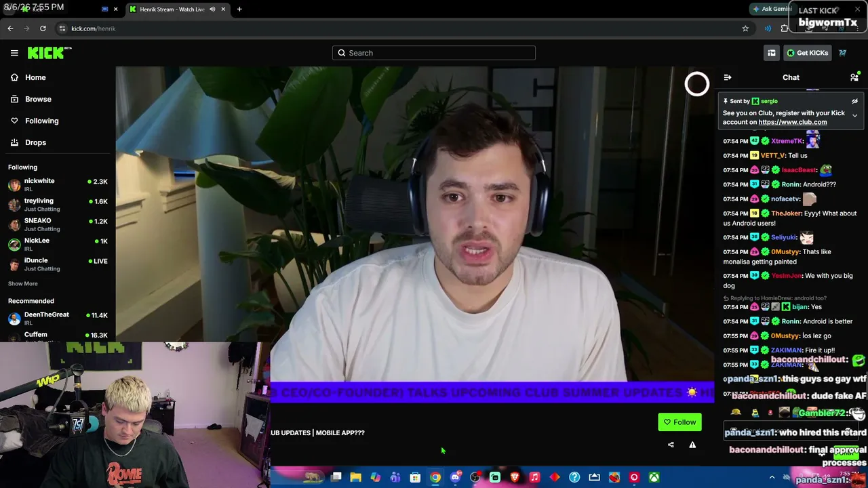Click username Seliyuki in chat
Viewport: 868px width, 488px height.
(x=783, y=237)
